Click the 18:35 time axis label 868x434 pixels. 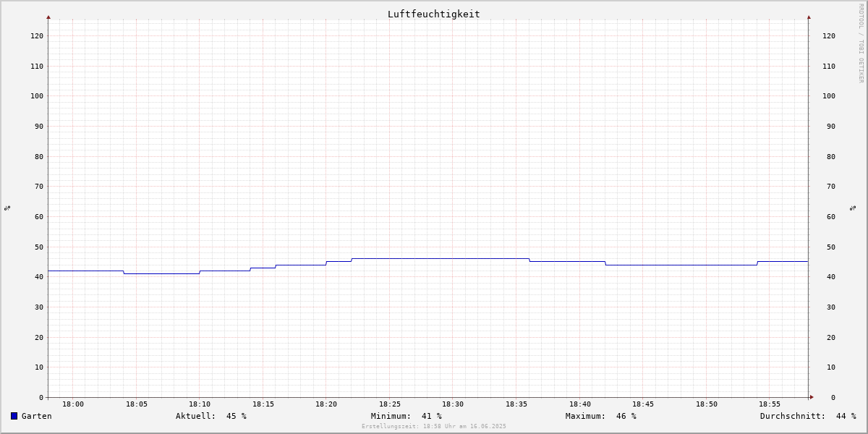click(x=516, y=404)
